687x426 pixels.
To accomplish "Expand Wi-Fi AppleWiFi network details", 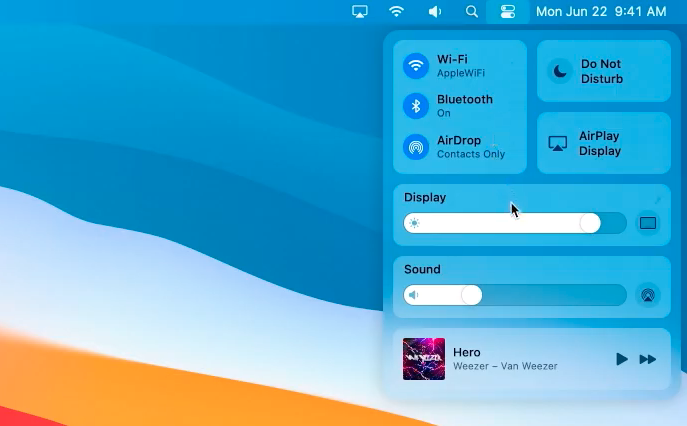I will click(466, 66).
